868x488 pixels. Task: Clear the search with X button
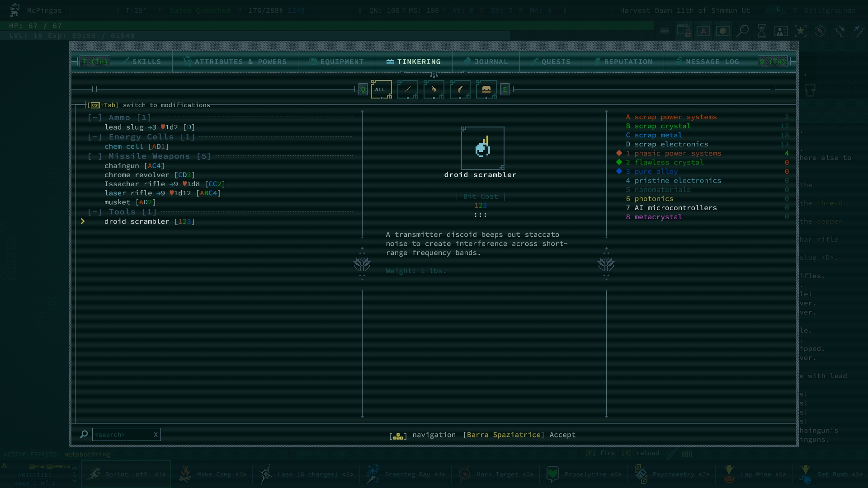click(156, 435)
